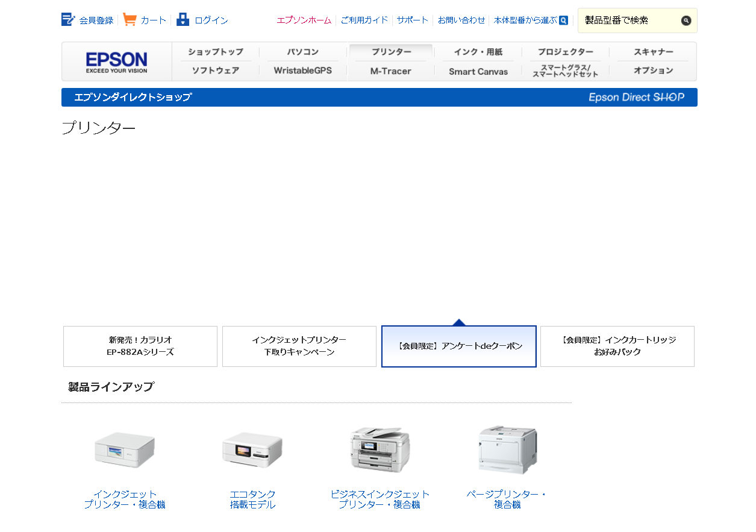
Task: Switch to the インク・用紙 tab
Action: [478, 52]
